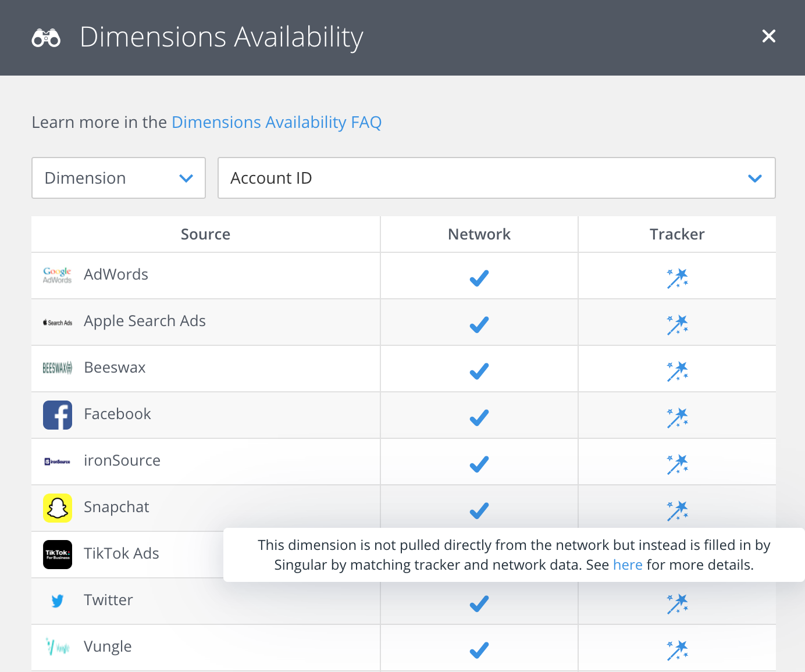805x672 pixels.
Task: Expand the Account ID selector chevron
Action: [755, 178]
